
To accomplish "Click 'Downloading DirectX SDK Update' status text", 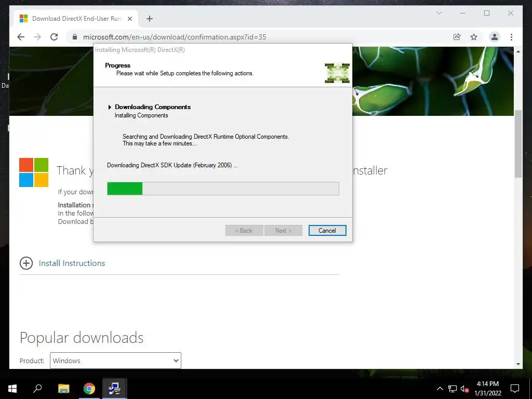I will 172,165.
